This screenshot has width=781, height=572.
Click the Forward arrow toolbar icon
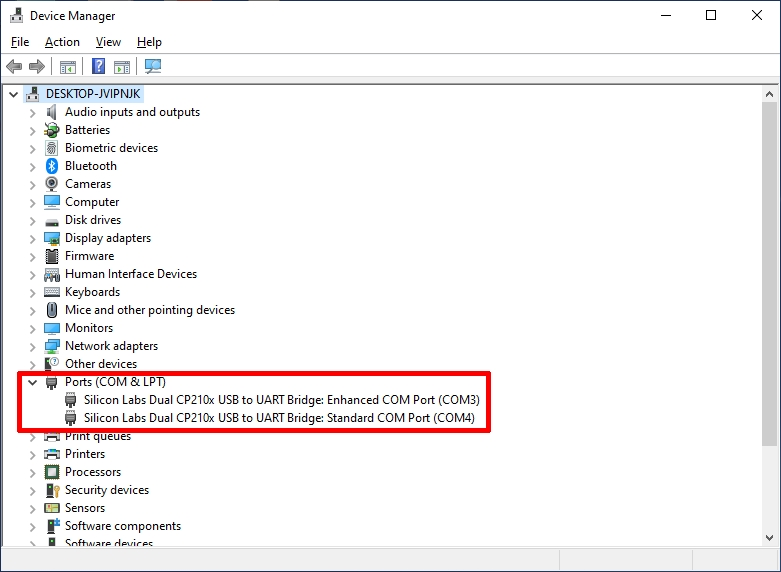(37, 66)
